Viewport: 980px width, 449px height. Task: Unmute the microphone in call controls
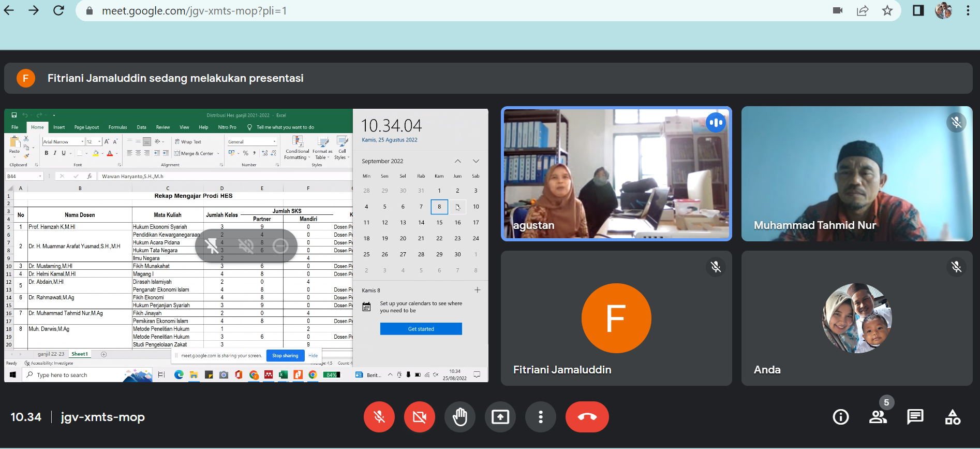coord(379,417)
